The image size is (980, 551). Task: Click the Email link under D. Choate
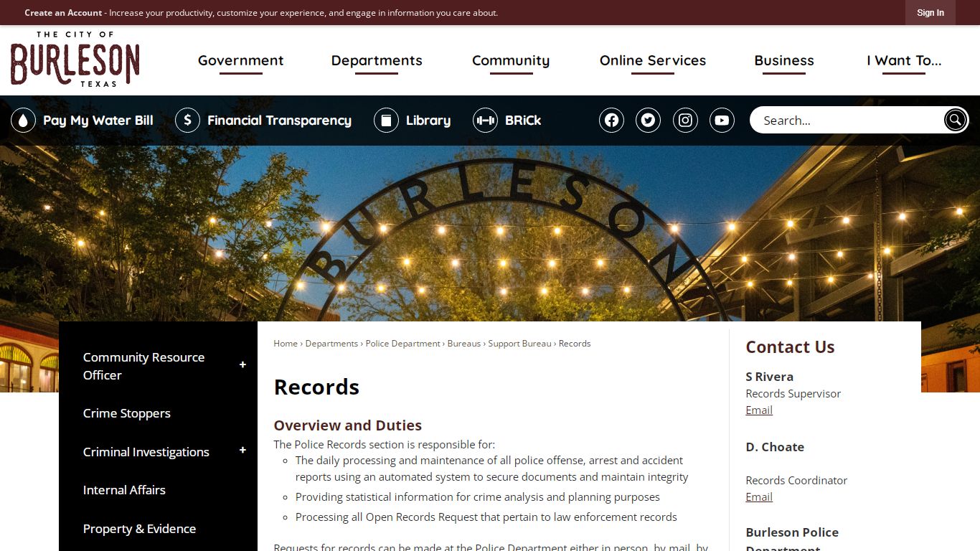coord(759,497)
